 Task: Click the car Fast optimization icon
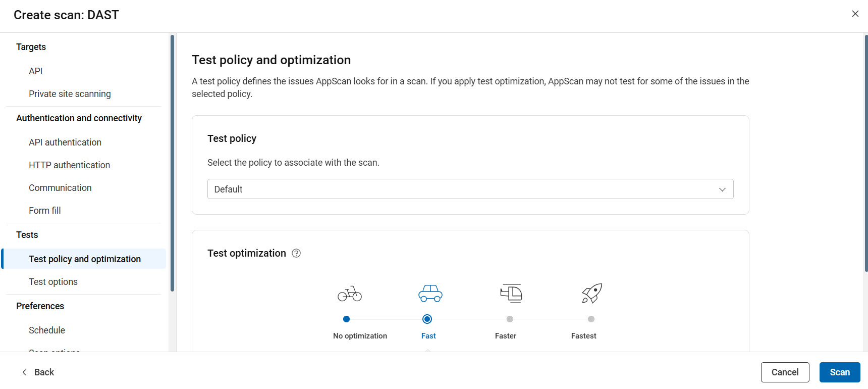click(x=430, y=294)
